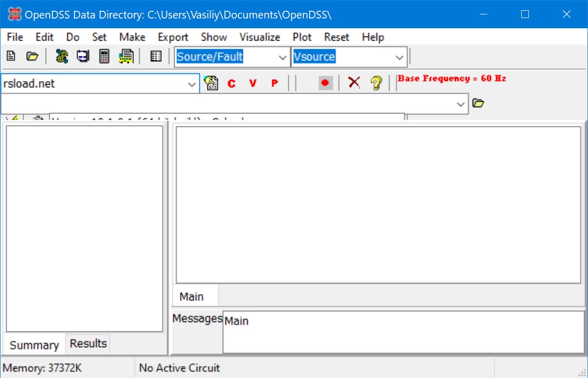Viewport: 588px width, 378px height.
Task: Click the calculator icon in toolbar
Action: tap(104, 56)
